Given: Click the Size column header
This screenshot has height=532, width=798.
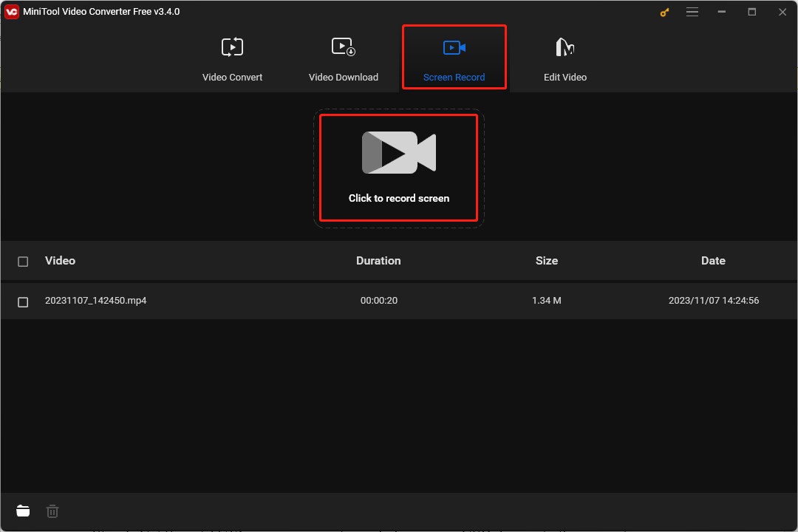Looking at the screenshot, I should pyautogui.click(x=547, y=260).
